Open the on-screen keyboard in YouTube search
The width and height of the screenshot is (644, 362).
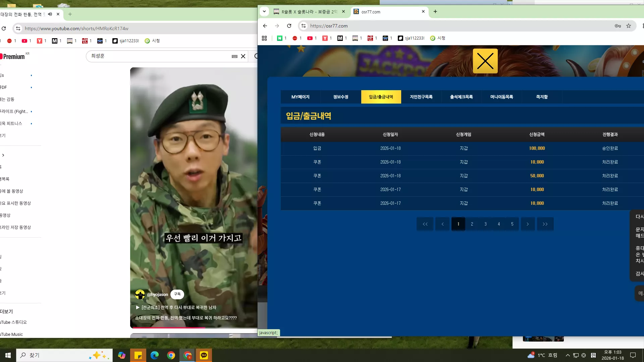point(234,56)
